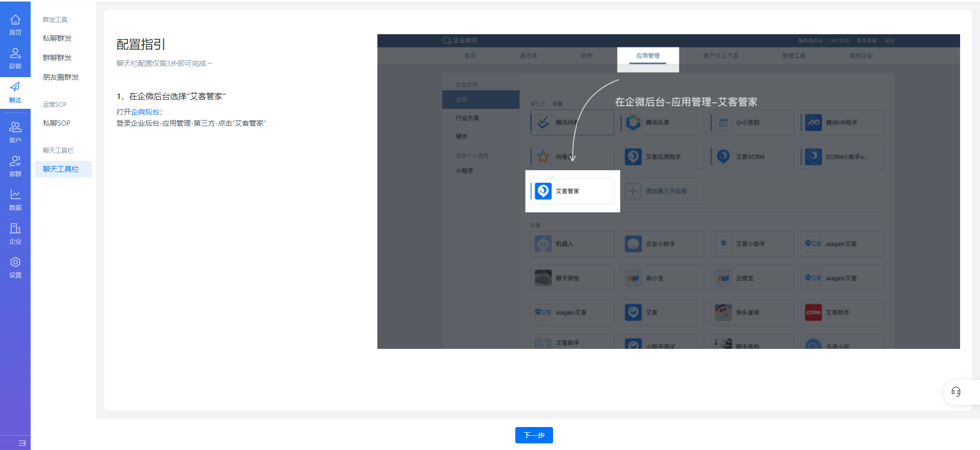Open the 客户 customers icon
Screen dimensions: 980x450
click(15, 128)
